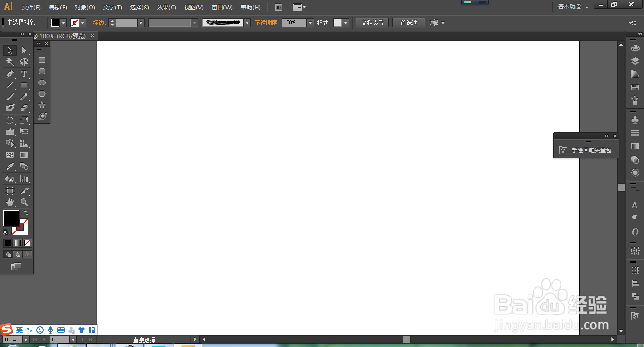Open the arrange documents dropdown
The height and width of the screenshot is (347, 644).
tap(299, 7)
